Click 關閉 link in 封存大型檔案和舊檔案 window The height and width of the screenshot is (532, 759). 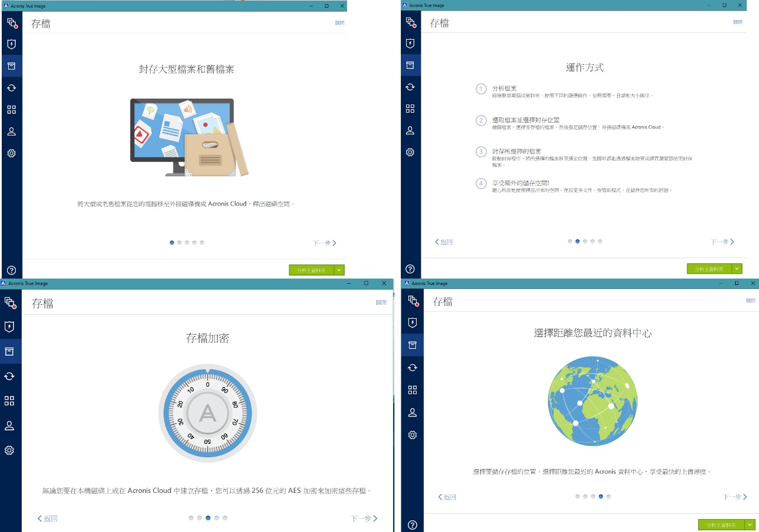(x=339, y=23)
